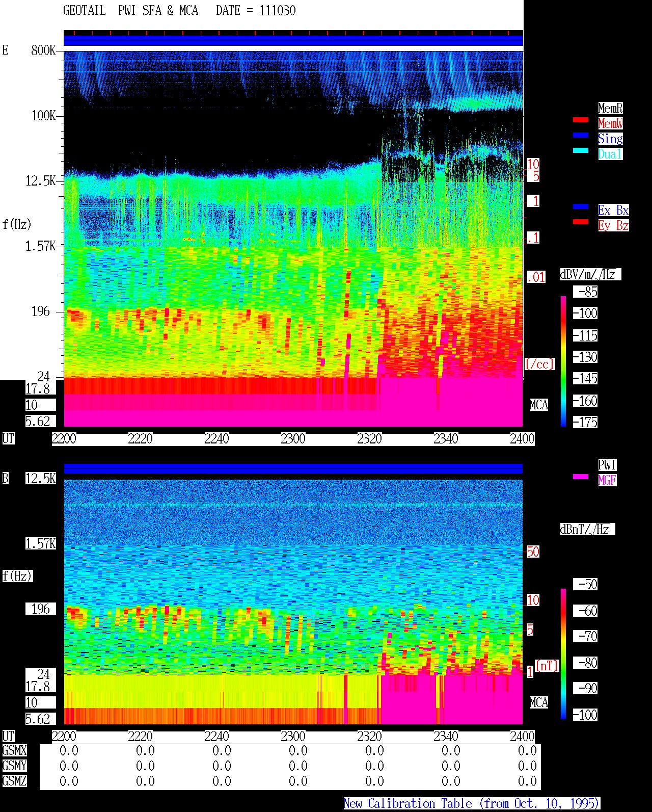Click the 12.5K label on B panel
Image resolution: width=652 pixels, height=812 pixels.
coord(41,479)
